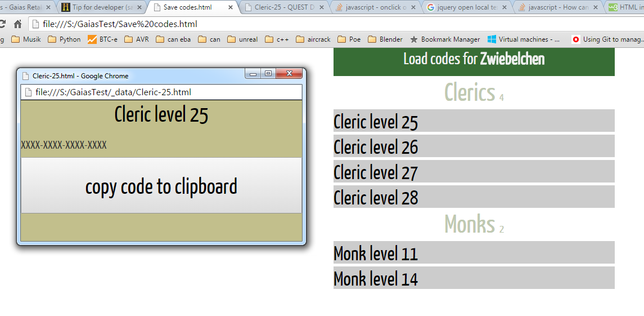644x316 pixels.
Task: Select Monk level 14 row
Action: tap(474, 278)
